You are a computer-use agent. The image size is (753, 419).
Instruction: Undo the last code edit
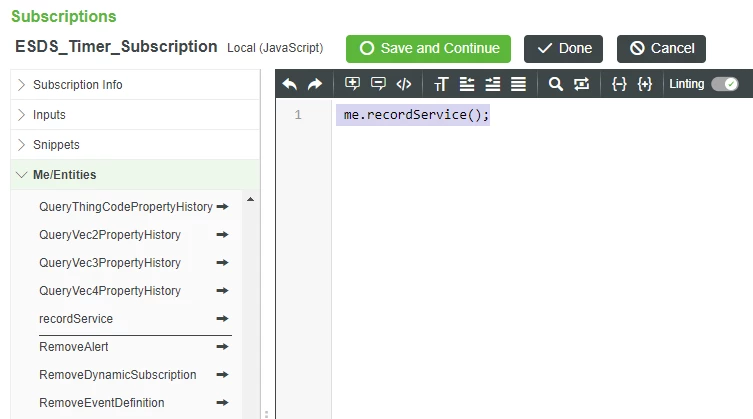coord(290,84)
